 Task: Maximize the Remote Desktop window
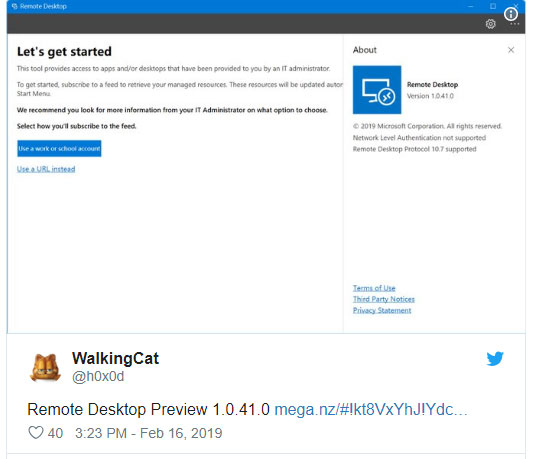(x=493, y=6)
